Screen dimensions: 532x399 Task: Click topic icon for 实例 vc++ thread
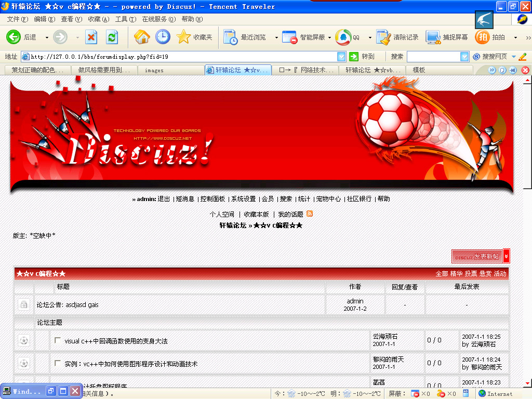pyautogui.click(x=24, y=363)
